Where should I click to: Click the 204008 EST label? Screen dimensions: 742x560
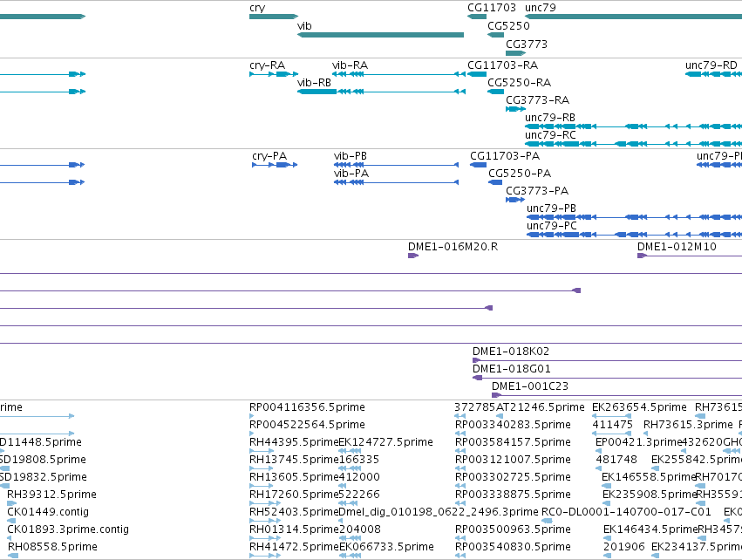[359, 530]
